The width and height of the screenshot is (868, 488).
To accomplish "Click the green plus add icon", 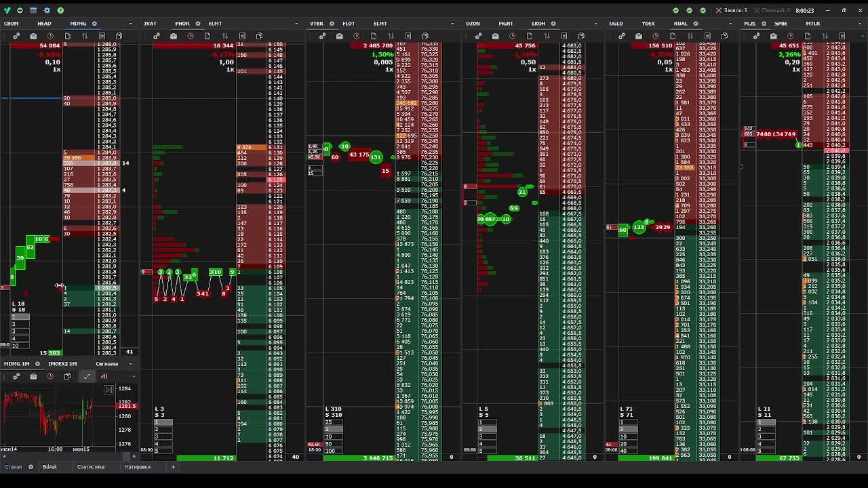I will [x=20, y=10].
